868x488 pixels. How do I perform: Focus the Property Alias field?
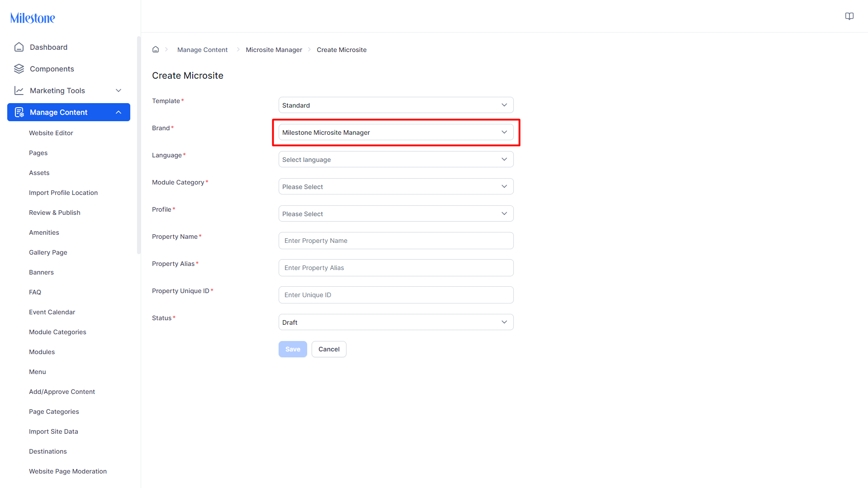(x=396, y=268)
